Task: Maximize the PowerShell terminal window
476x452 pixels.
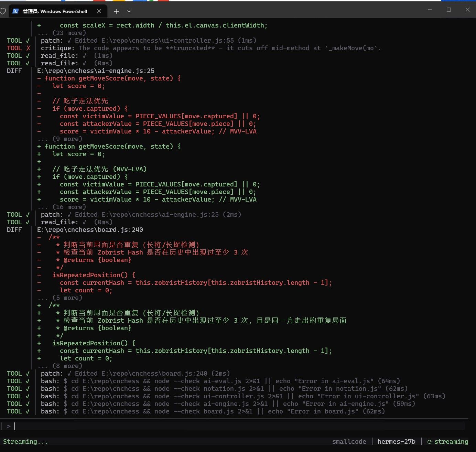Action: click(x=448, y=10)
